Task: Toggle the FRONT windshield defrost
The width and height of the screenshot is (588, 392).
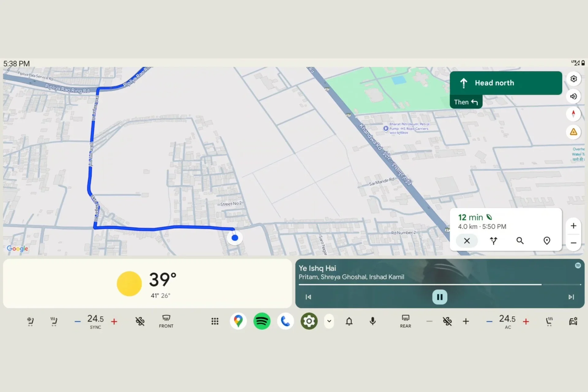Action: click(166, 321)
